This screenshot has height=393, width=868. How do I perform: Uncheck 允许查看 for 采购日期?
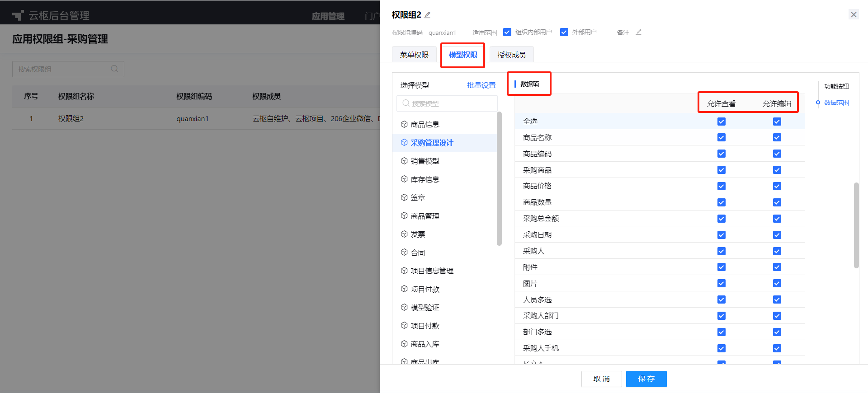(722, 235)
